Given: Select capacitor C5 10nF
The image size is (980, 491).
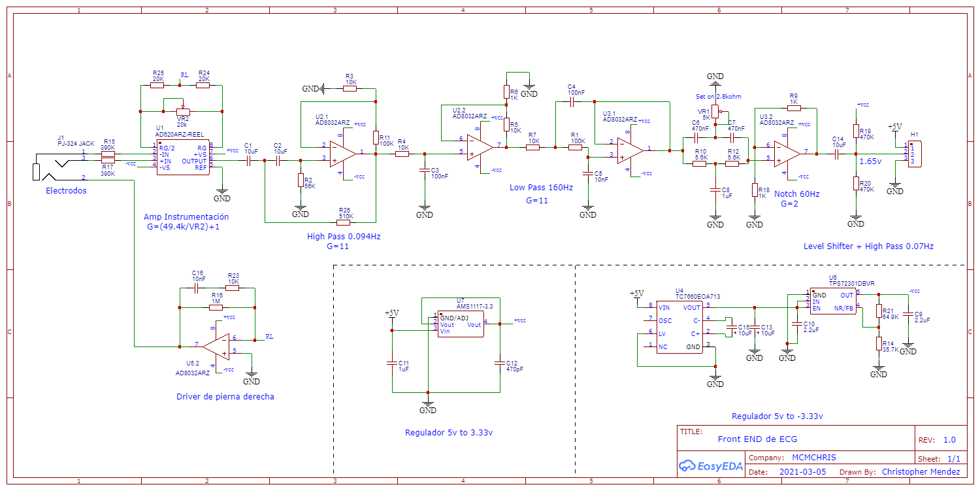Looking at the screenshot, I should point(588,173).
